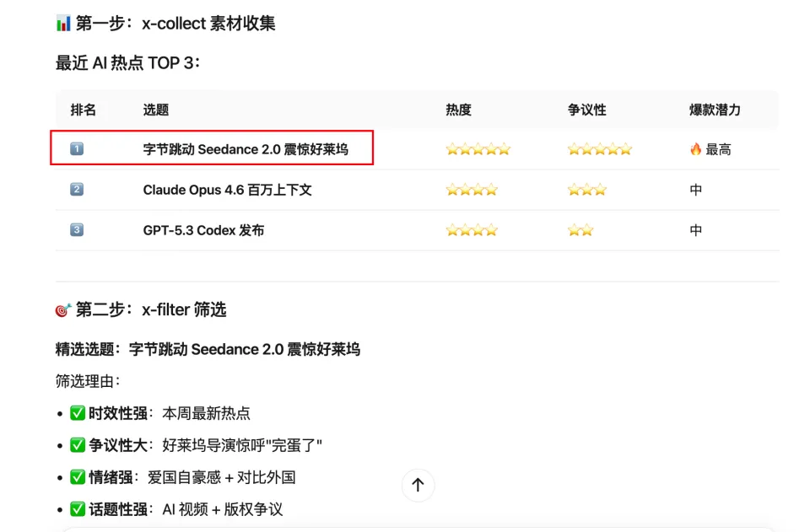
Task: Click the 排名 column header
Action: pos(84,110)
